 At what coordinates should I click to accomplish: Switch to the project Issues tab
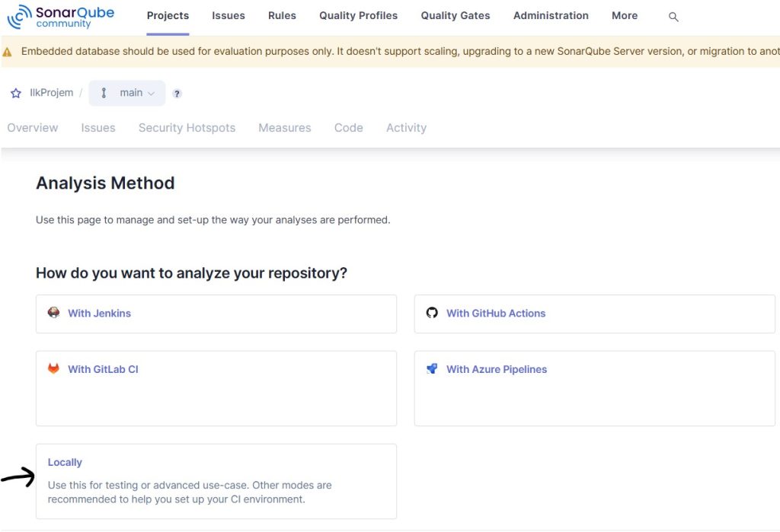click(98, 128)
